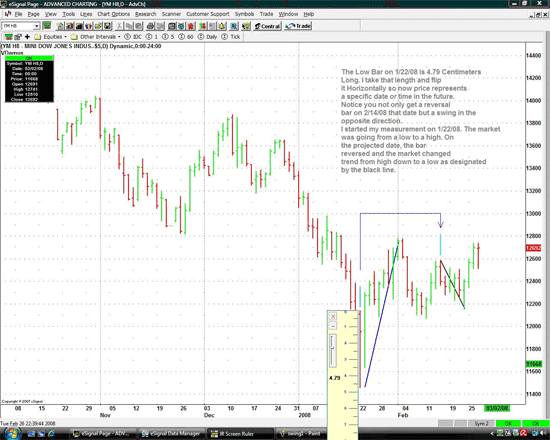Select the 5-minute interval button
Screen dimensions: 550x440
168,36
